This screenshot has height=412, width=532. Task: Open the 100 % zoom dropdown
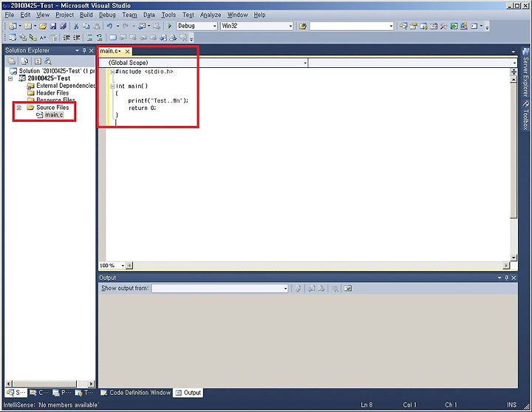click(x=123, y=266)
